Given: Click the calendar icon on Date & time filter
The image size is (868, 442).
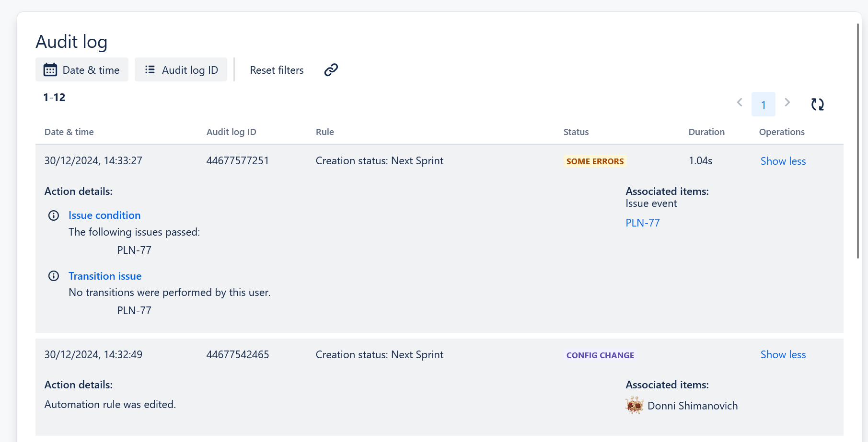Looking at the screenshot, I should [51, 69].
